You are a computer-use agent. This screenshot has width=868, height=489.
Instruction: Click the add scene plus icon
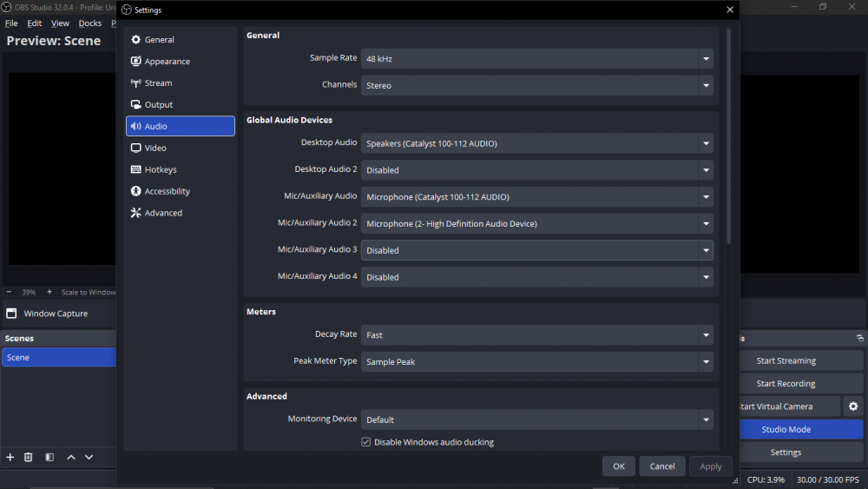(10, 457)
